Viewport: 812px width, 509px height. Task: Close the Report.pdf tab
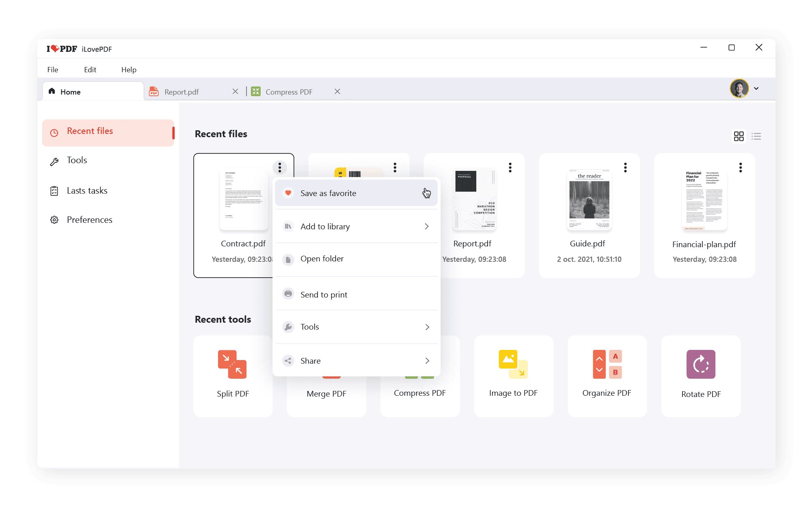click(x=235, y=92)
